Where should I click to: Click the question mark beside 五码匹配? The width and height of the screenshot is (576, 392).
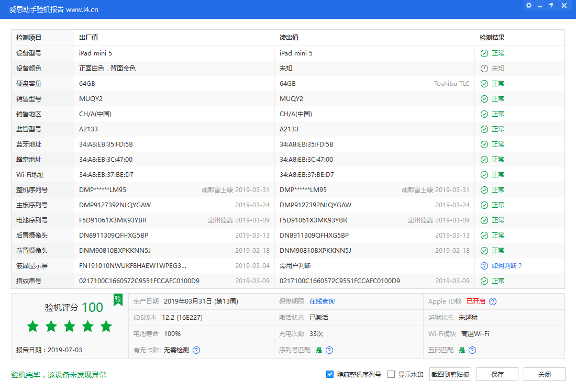[x=472, y=350]
